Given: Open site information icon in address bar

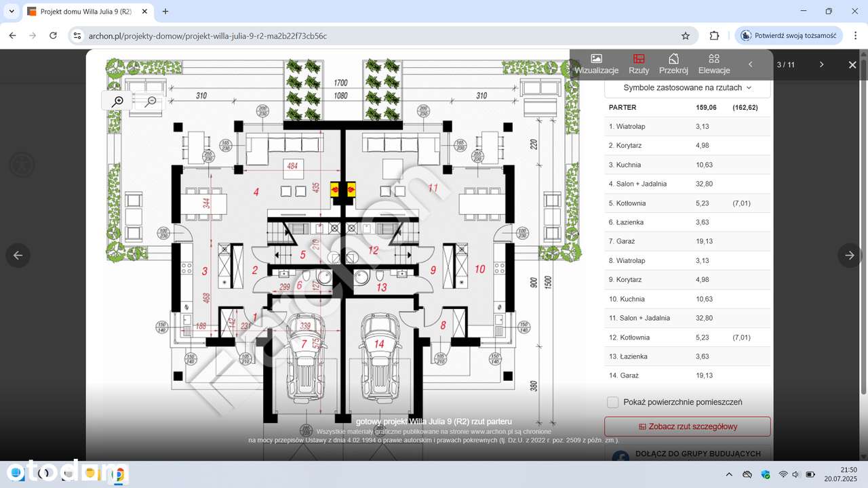Looking at the screenshot, I should pos(77,35).
